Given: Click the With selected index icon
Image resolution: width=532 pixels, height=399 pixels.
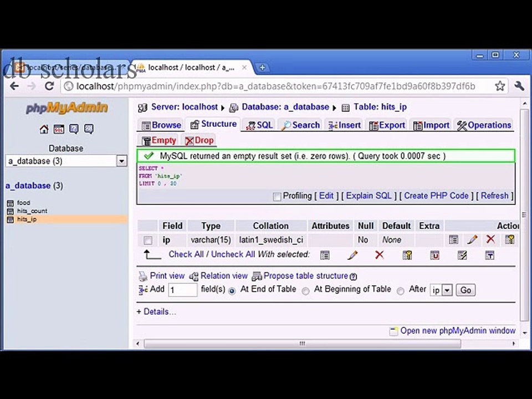Looking at the screenshot, I should click(x=462, y=255).
